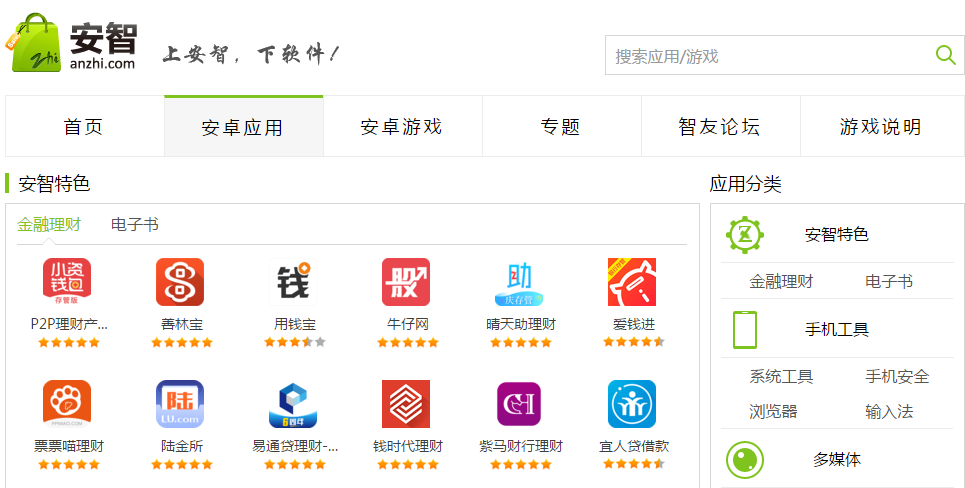This screenshot has width=965, height=488.
Task: Click the 多媒体 green circle category icon
Action: 745,460
